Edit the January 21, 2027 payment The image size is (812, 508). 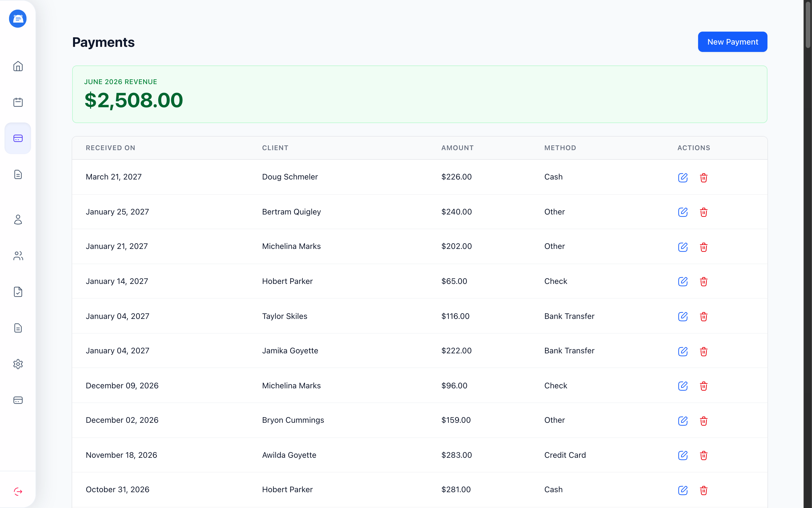pos(683,247)
